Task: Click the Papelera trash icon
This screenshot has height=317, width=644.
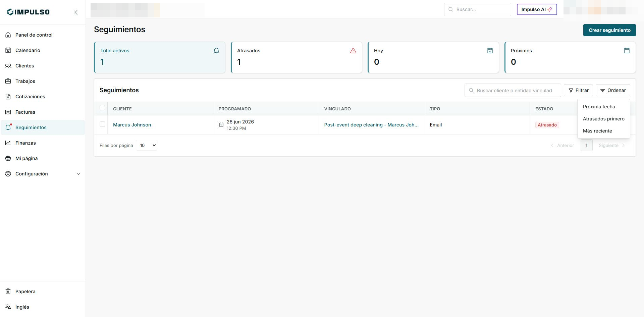Action: [x=8, y=292]
